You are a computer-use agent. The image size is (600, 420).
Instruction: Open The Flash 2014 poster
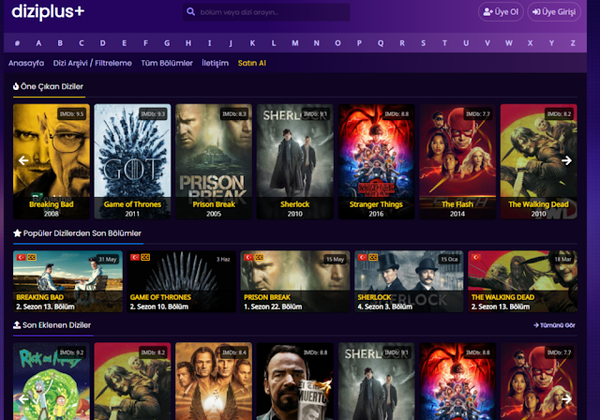pos(457,161)
